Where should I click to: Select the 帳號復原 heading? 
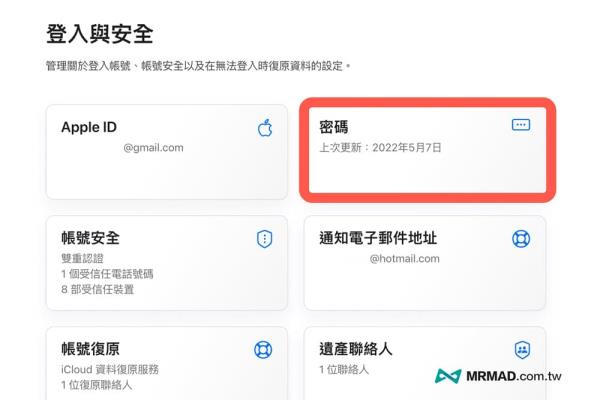(90, 349)
